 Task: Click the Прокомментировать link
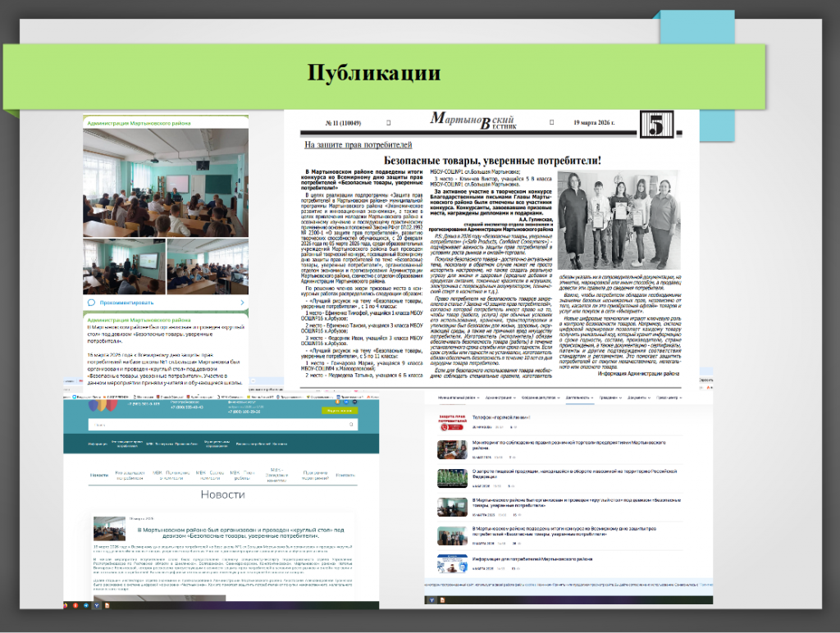pos(126,303)
